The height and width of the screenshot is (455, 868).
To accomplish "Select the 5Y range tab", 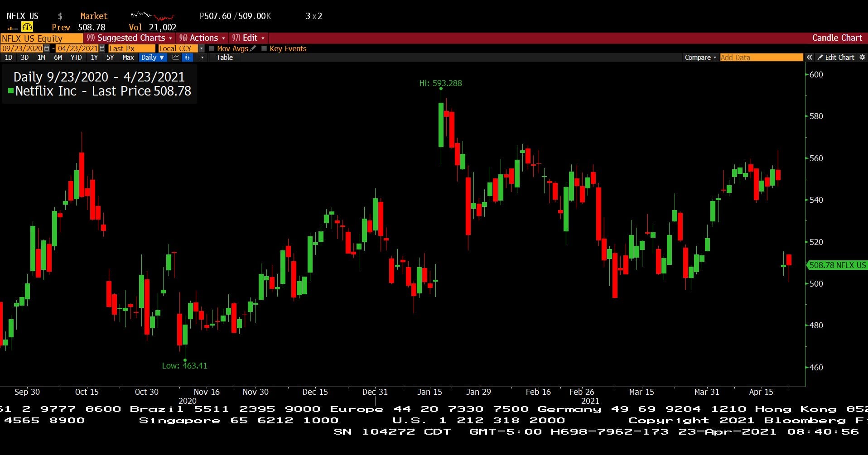I will [x=110, y=57].
